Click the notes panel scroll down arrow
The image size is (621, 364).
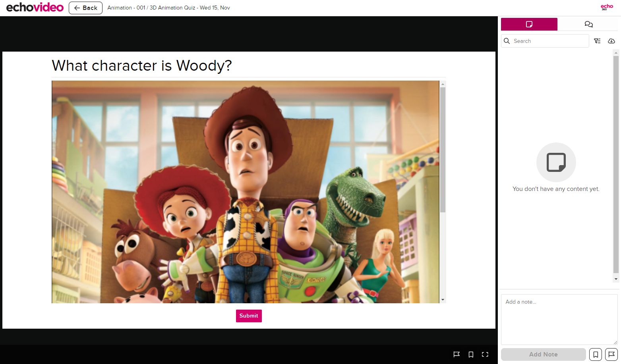pos(616,279)
